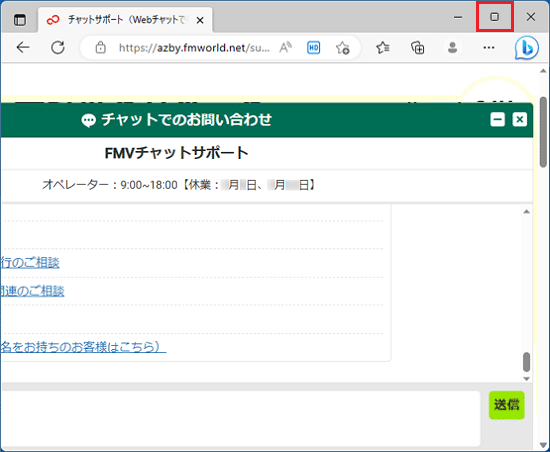The image size is (550, 452).
Task: Minimize the chat panel with minus button
Action: click(x=497, y=120)
